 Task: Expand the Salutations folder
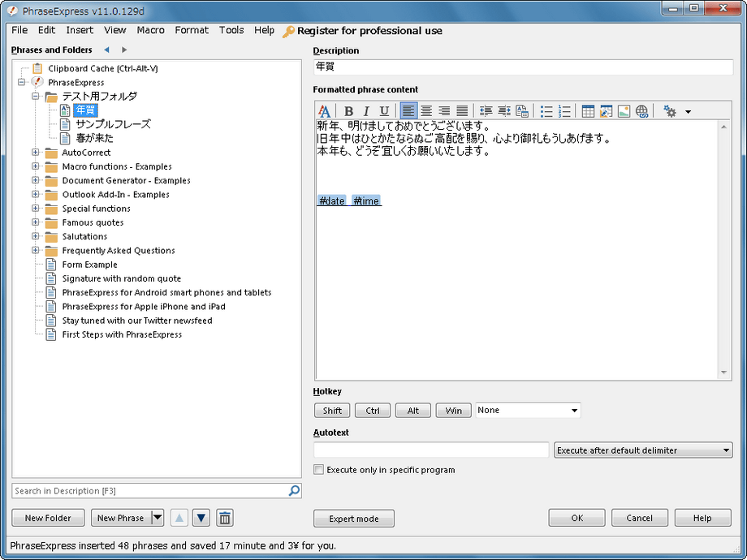pos(36,236)
